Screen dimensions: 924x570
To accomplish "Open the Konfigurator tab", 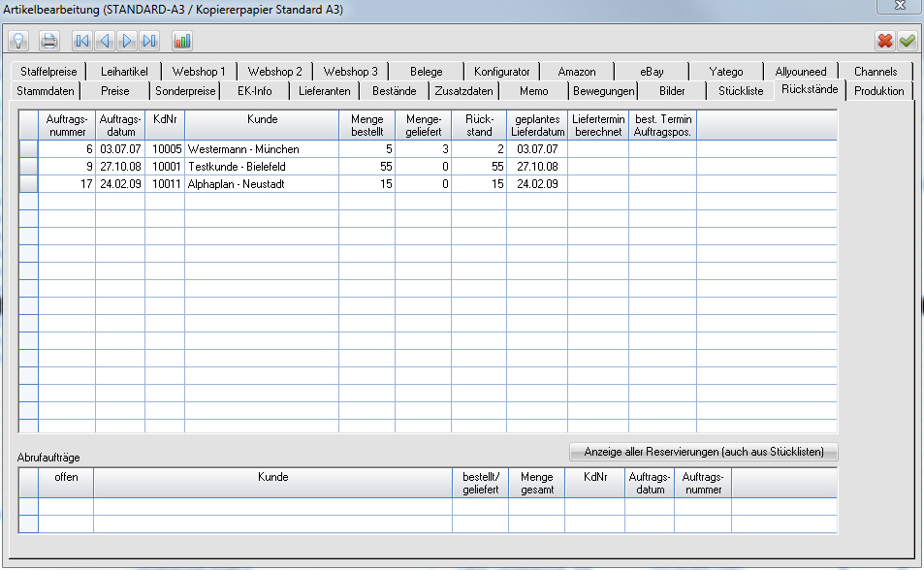I will click(x=501, y=72).
